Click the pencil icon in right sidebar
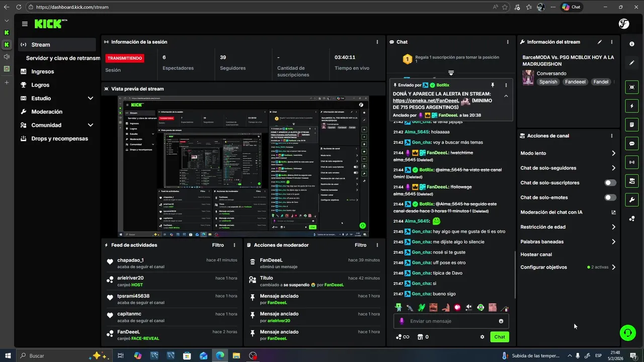This screenshot has height=362, width=644. 632,63
